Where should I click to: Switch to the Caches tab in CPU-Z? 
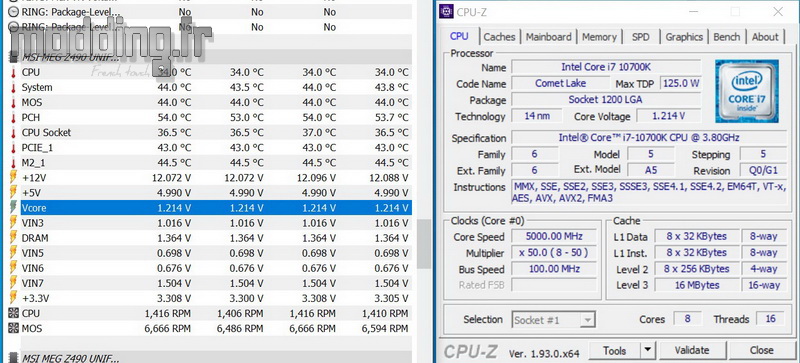499,37
